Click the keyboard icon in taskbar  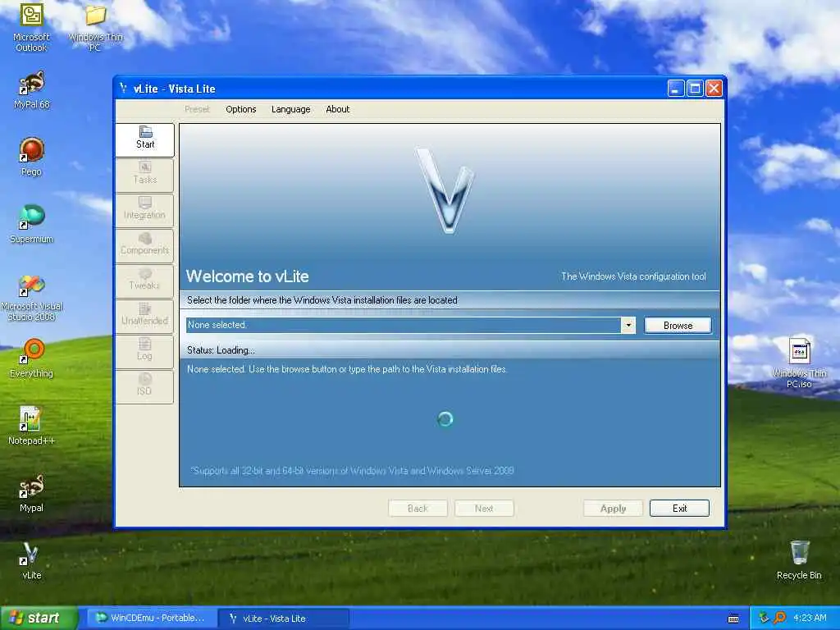734,619
